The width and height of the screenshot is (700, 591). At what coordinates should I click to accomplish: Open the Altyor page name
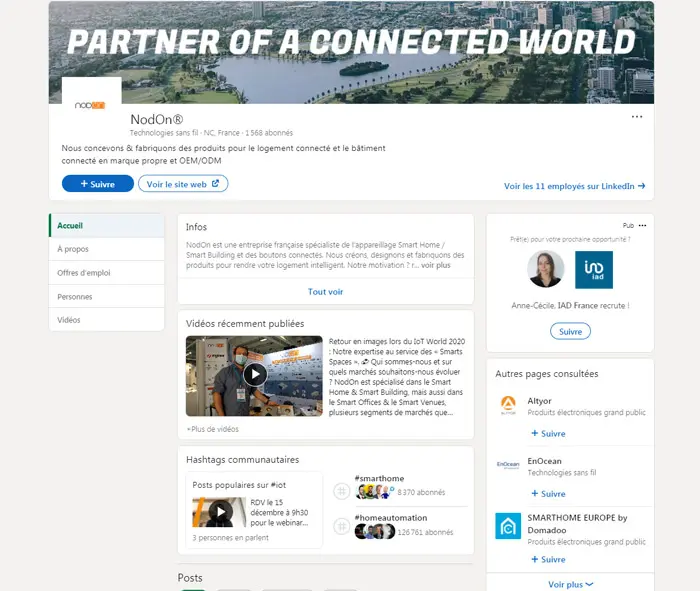pos(539,401)
